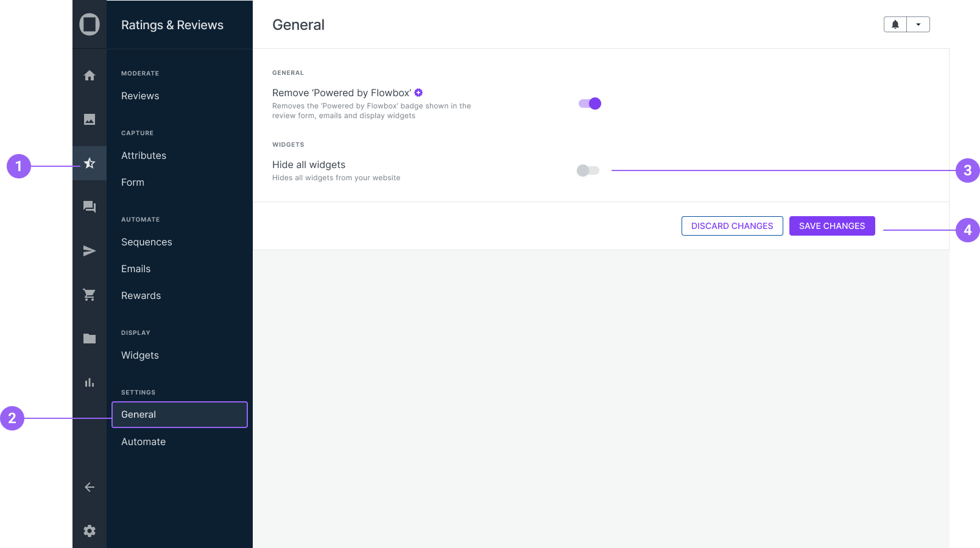The image size is (980, 548).
Task: Click the home icon in sidebar
Action: click(x=90, y=76)
